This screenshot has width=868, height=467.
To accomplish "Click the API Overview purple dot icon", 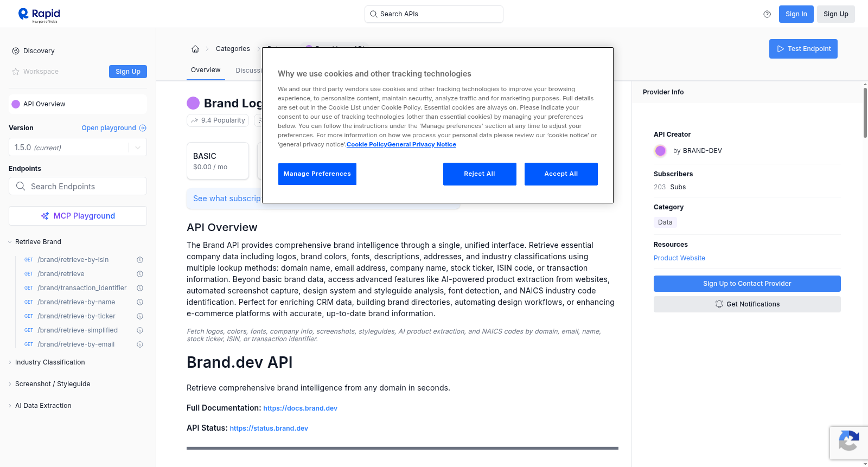I will (x=16, y=104).
